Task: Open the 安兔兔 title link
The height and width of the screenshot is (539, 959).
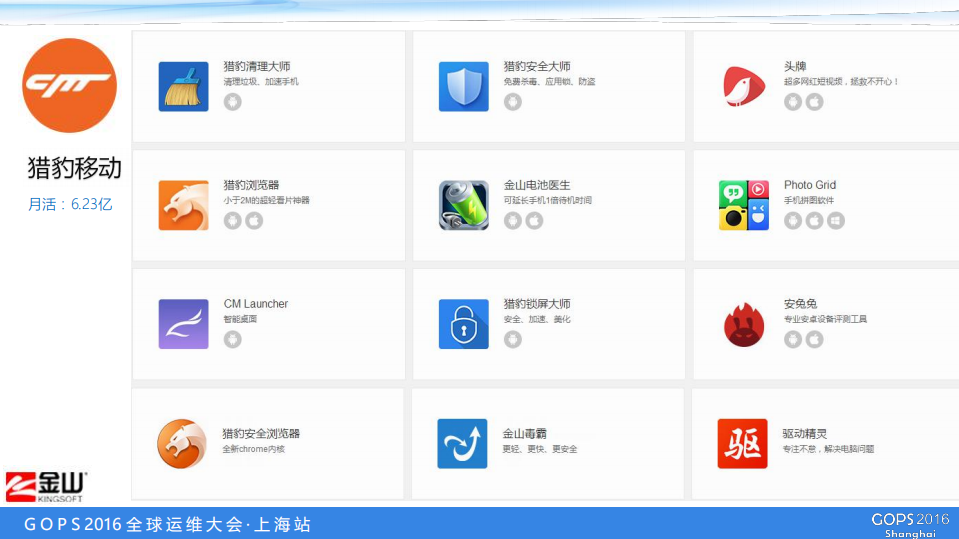Action: click(801, 303)
